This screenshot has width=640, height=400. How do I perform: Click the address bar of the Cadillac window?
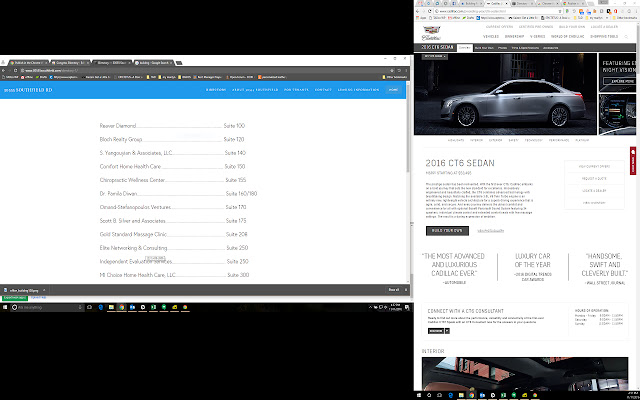click(x=498, y=11)
